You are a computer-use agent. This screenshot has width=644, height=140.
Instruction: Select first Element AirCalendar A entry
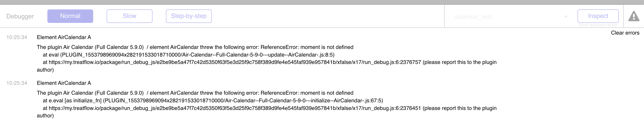point(64,37)
